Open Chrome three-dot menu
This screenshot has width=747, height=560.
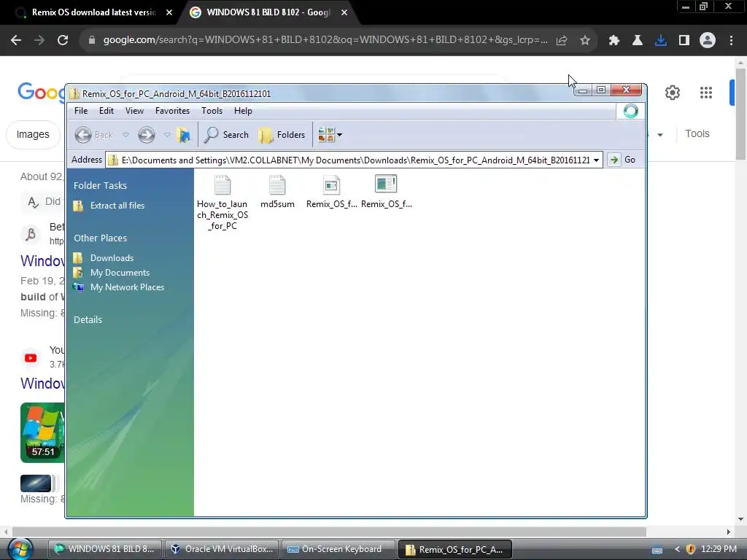click(731, 41)
